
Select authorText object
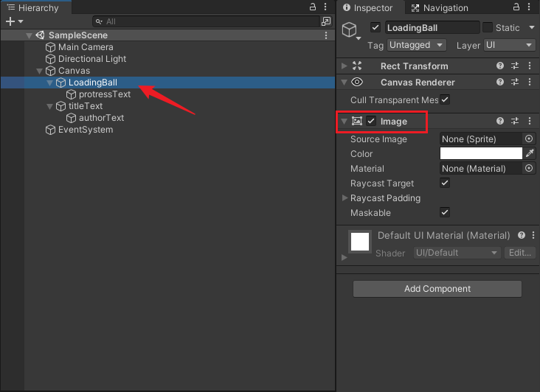pos(101,118)
